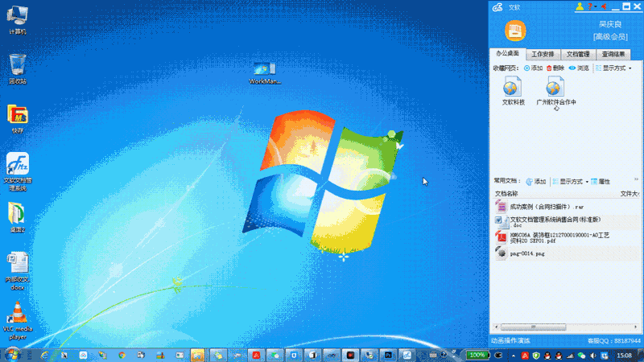The width and height of the screenshot is (644, 362).
Task: Select the 文软文档管理系统 desktop shortcut
Action: pyautogui.click(x=17, y=171)
